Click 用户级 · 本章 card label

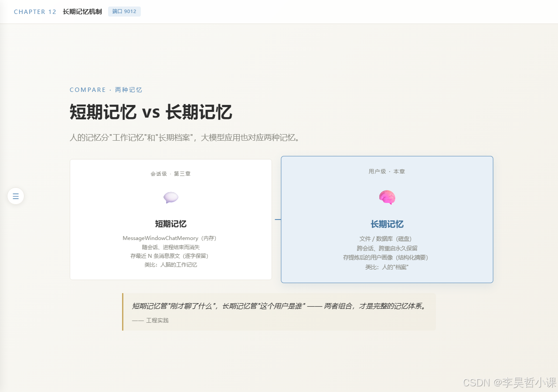coord(387,172)
